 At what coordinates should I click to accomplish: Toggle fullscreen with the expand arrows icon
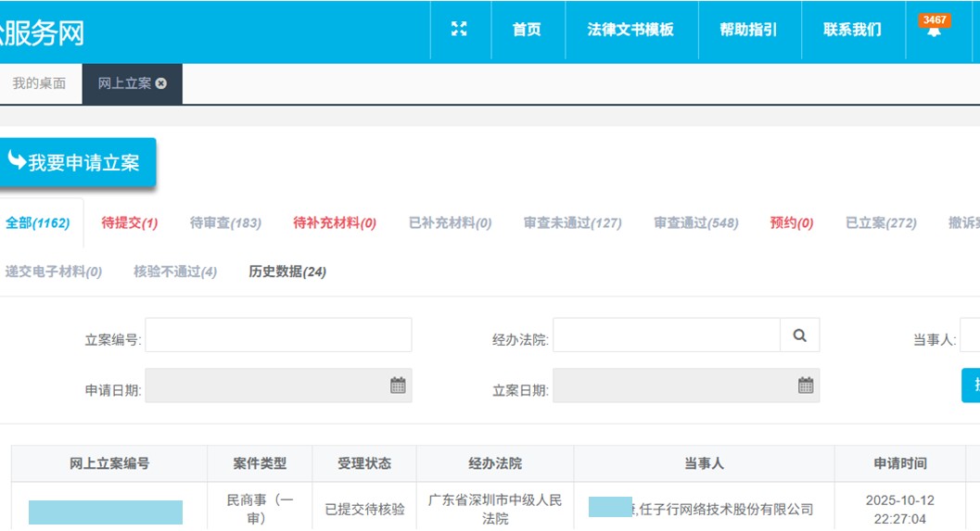pos(459,29)
